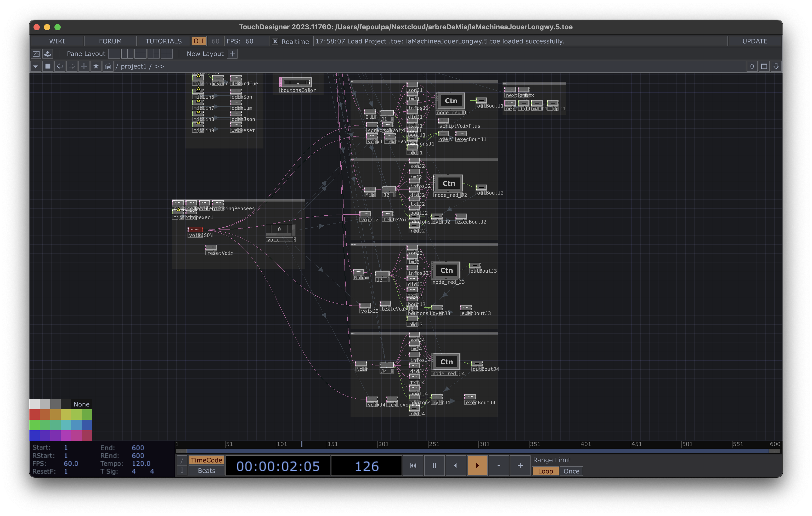Click the pane maximize icon at top right
This screenshot has height=516, width=812.
pyautogui.click(x=764, y=66)
